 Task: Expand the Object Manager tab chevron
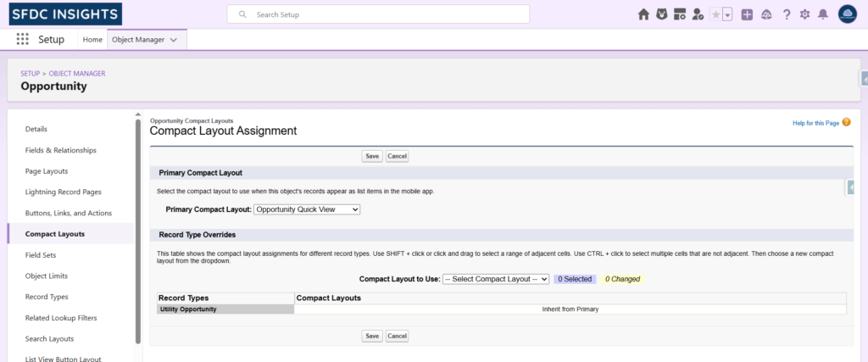click(174, 40)
